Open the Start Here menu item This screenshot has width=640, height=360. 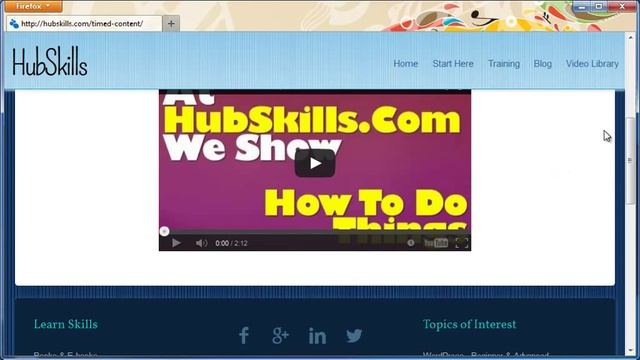pyautogui.click(x=453, y=64)
